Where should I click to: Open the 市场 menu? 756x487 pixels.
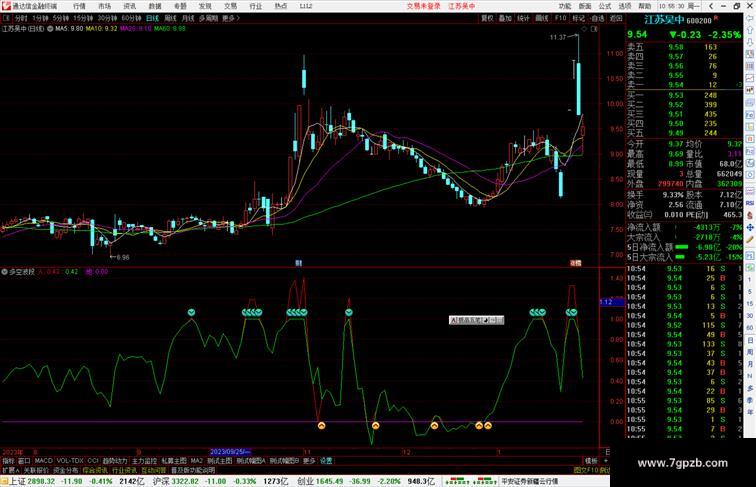click(x=105, y=6)
